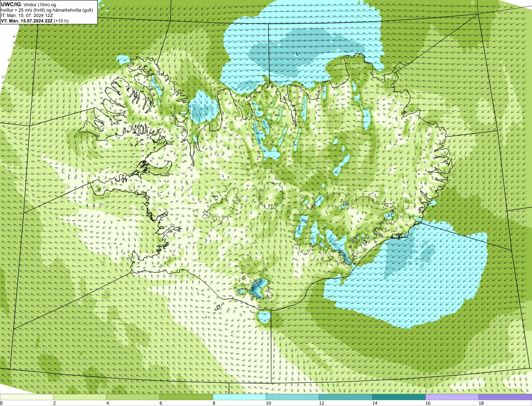This screenshot has width=532, height=406.
Task: Select the aqua 10–12 m/s scale swatch
Action: pyautogui.click(x=293, y=397)
